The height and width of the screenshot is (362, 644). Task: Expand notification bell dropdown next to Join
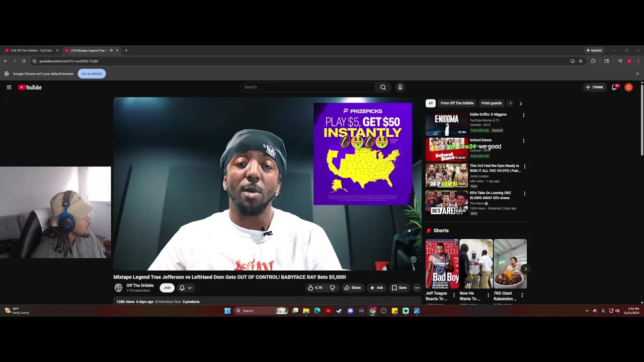click(x=189, y=288)
